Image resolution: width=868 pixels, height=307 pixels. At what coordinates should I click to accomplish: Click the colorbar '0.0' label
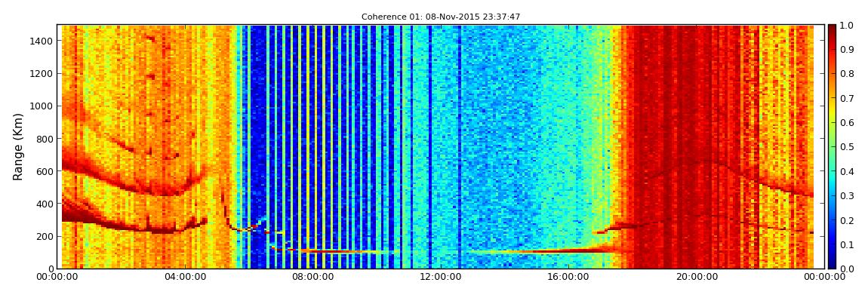(x=847, y=269)
